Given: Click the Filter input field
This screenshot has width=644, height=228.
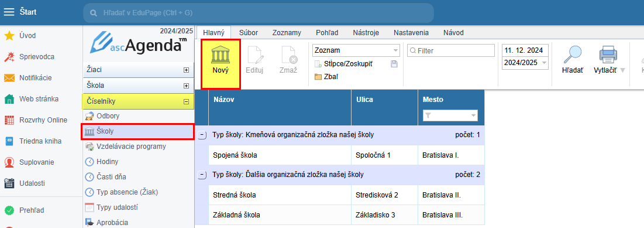Looking at the screenshot, I should pyautogui.click(x=451, y=50).
